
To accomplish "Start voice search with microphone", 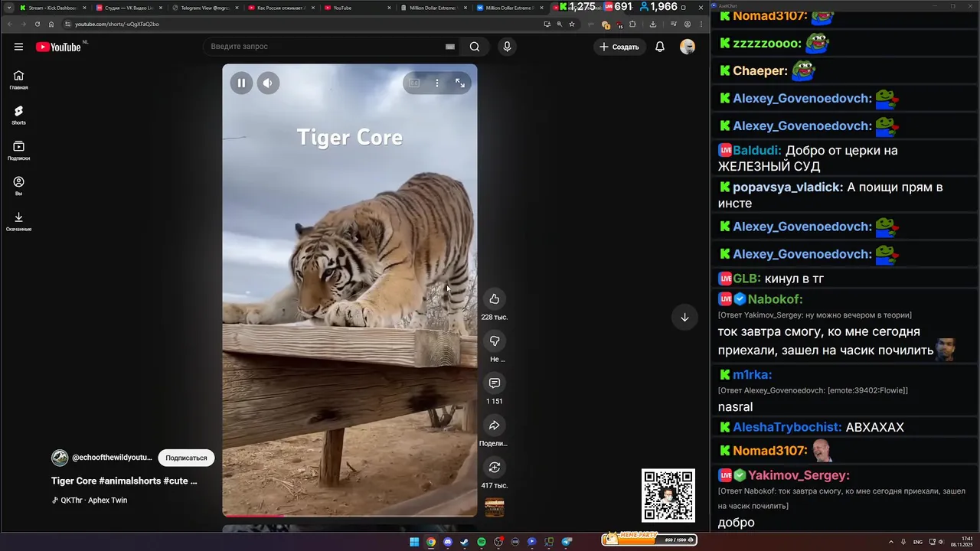I will [x=507, y=47].
